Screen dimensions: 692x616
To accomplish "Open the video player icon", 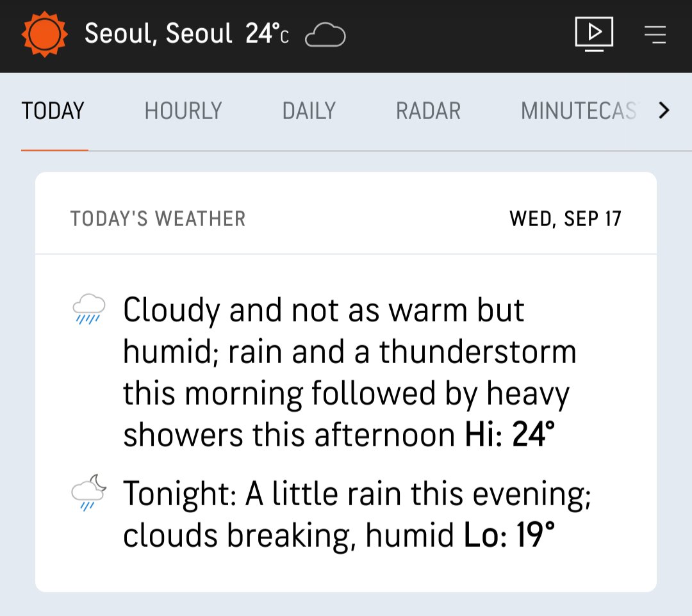I will [594, 34].
